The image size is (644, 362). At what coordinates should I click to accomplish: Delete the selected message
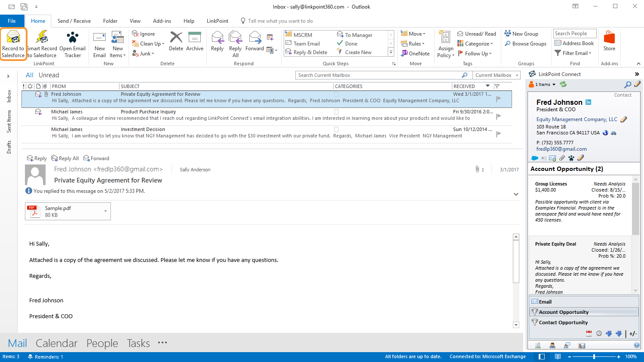[176, 41]
